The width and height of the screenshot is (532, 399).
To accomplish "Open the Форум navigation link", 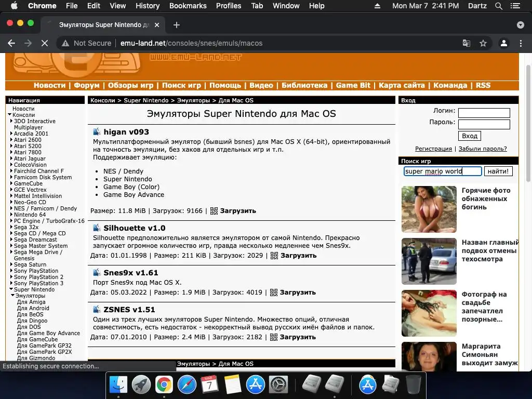I will point(87,85).
